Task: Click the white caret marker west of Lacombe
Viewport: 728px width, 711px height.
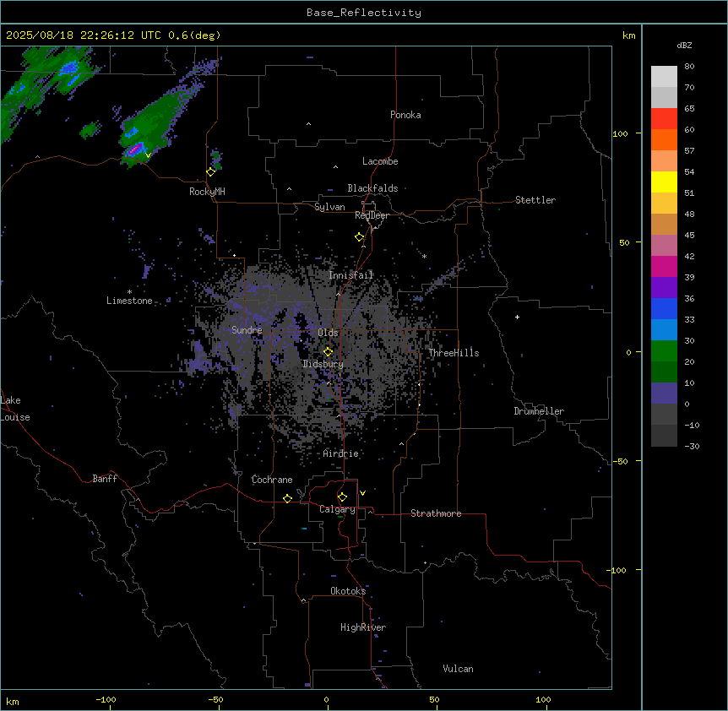Action: click(x=335, y=167)
